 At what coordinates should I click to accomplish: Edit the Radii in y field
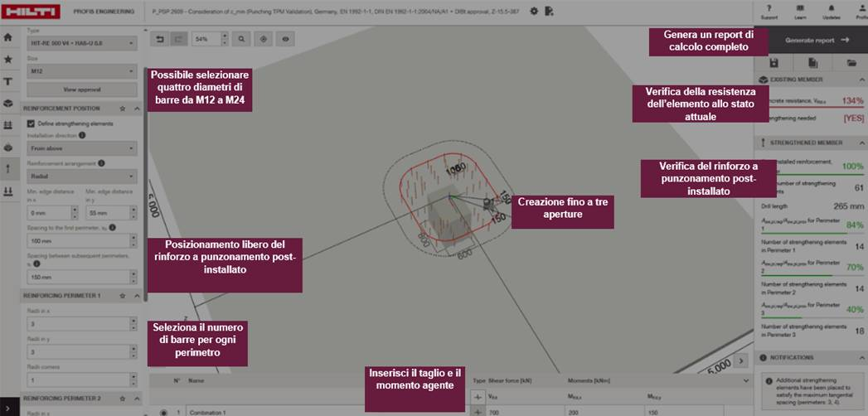(78, 352)
